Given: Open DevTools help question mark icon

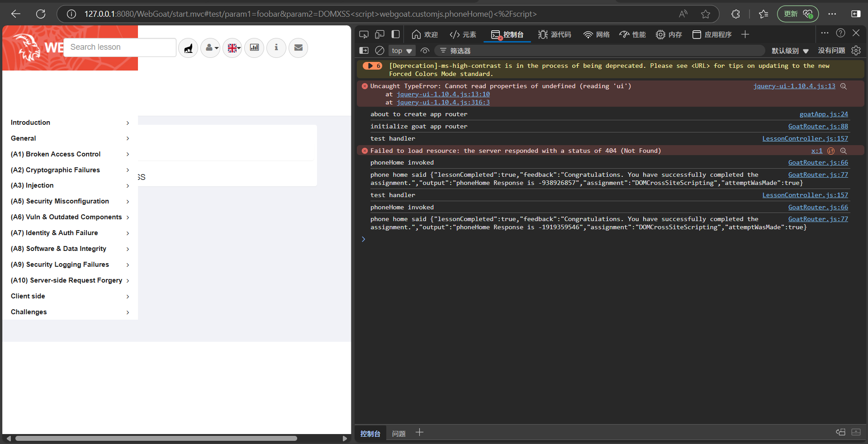Looking at the screenshot, I should click(840, 33).
